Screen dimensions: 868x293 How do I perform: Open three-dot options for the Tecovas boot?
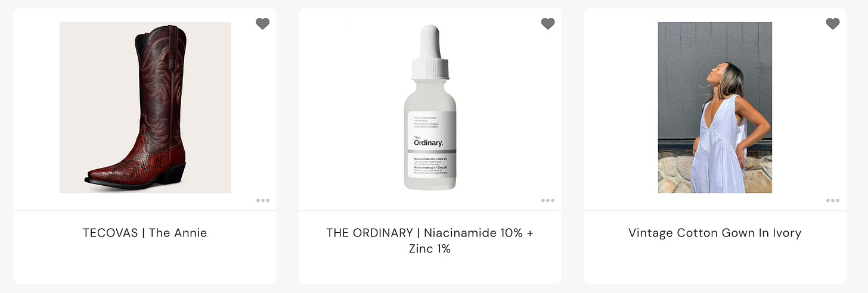tap(263, 200)
